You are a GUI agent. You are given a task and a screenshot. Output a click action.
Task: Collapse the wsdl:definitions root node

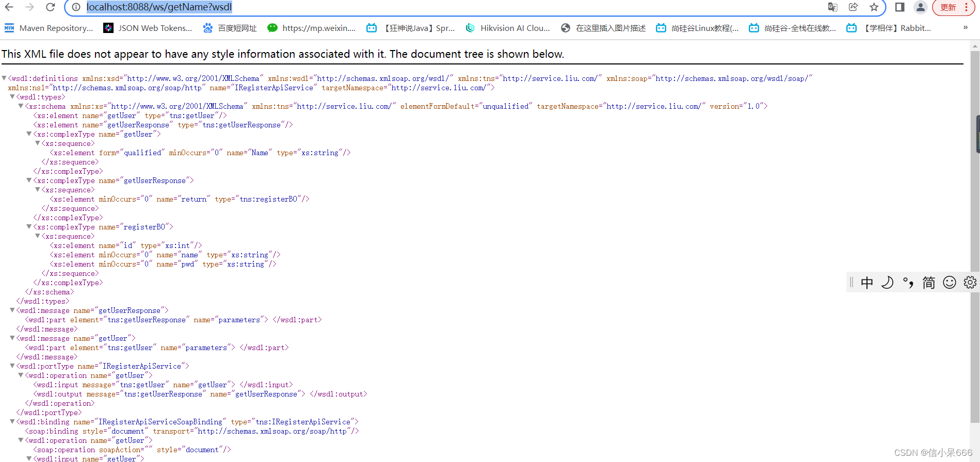4,78
